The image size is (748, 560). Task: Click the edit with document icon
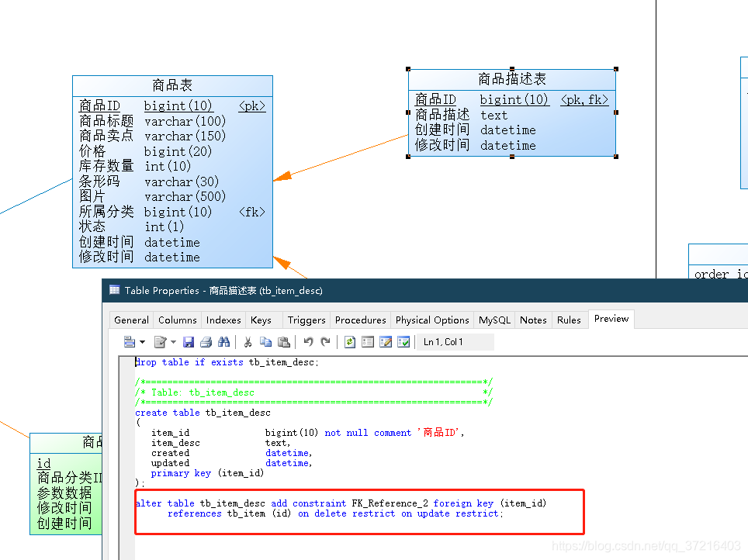tap(161, 342)
